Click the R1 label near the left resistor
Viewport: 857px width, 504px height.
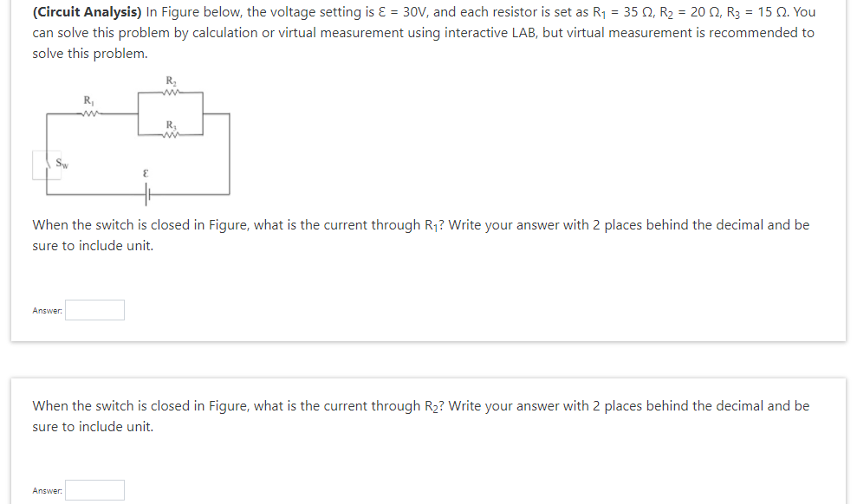[86, 101]
